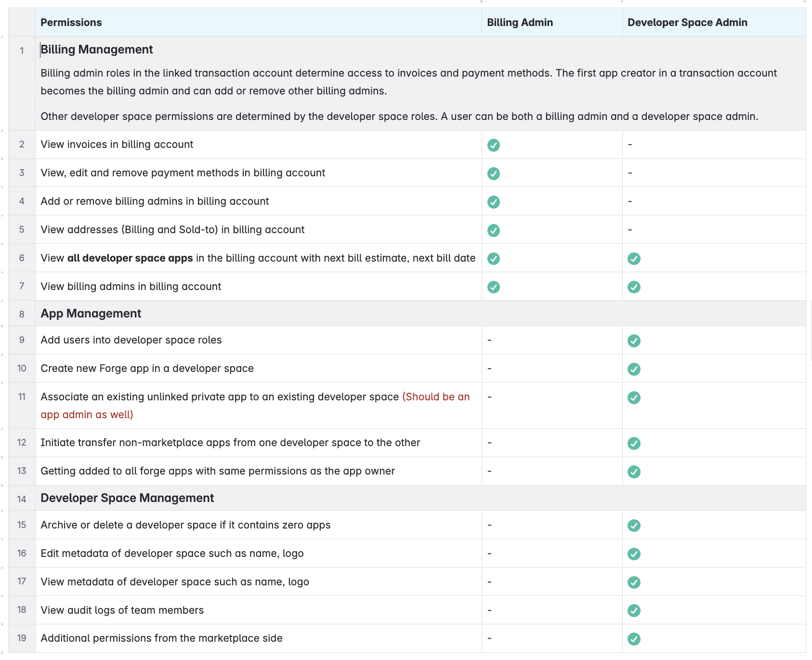Click checkmark for Additional permissions from marketplace side
This screenshot has width=812, height=660.
point(634,639)
